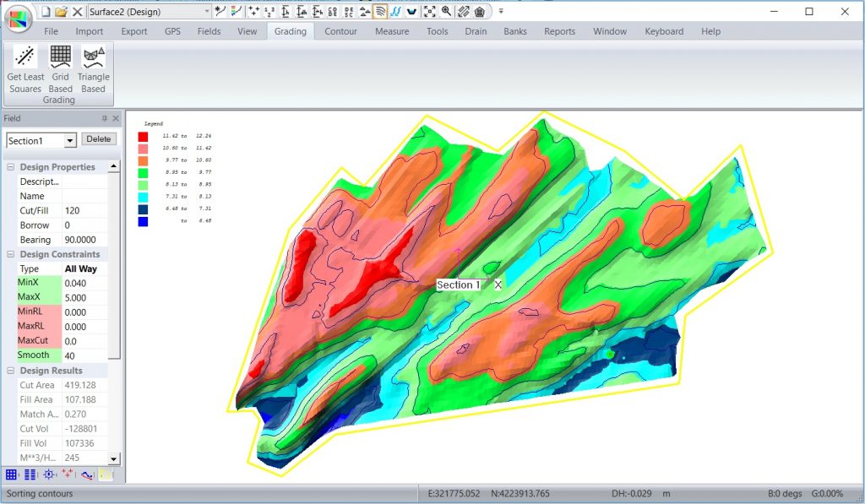
Task: Pin the Field panel with the pushpin
Action: [105, 119]
